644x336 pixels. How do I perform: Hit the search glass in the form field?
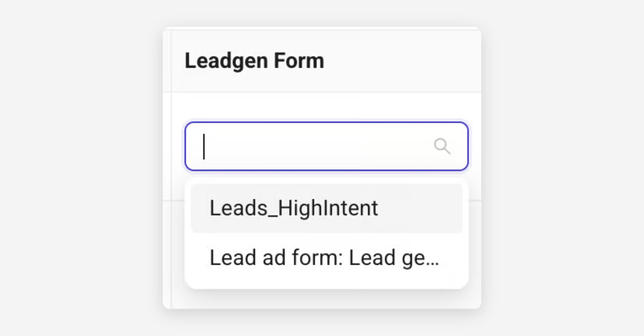pyautogui.click(x=442, y=146)
